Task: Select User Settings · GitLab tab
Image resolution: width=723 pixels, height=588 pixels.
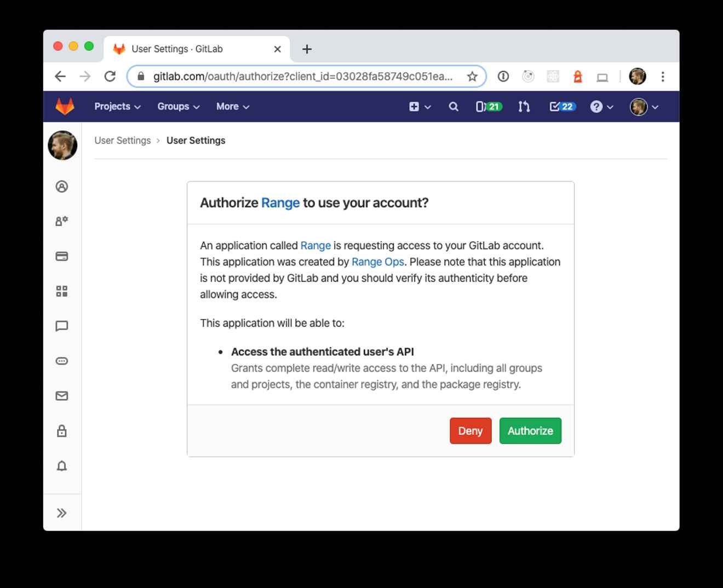Action: coord(197,49)
